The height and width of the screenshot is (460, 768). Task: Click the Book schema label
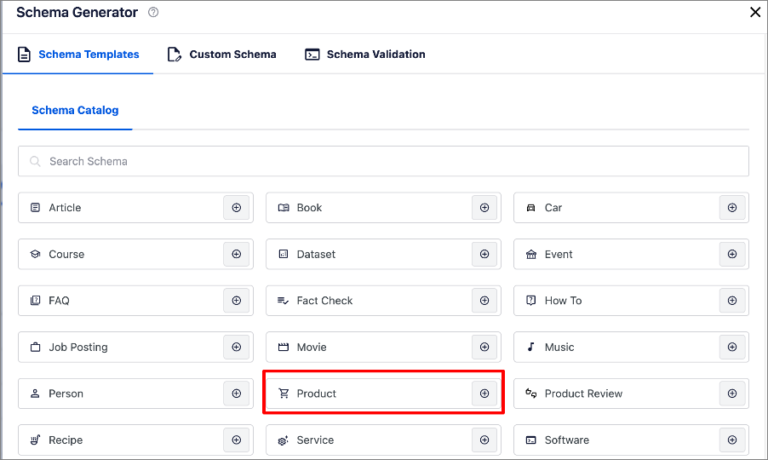click(x=309, y=208)
